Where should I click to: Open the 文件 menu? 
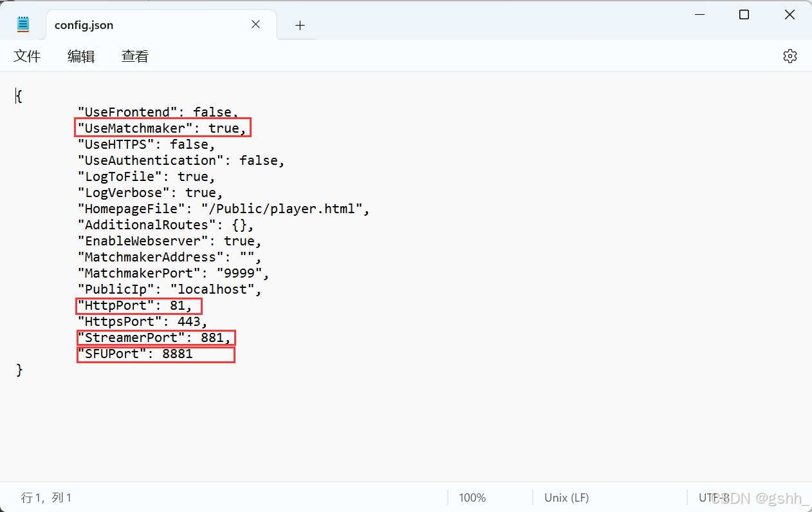pyautogui.click(x=27, y=56)
